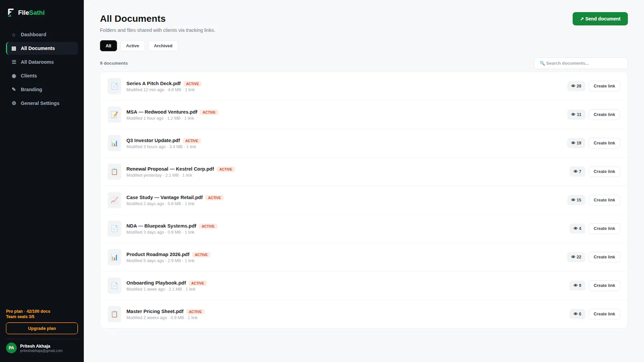Create link for Master Pricing Sheet
This screenshot has height=362, width=644.
point(604,314)
